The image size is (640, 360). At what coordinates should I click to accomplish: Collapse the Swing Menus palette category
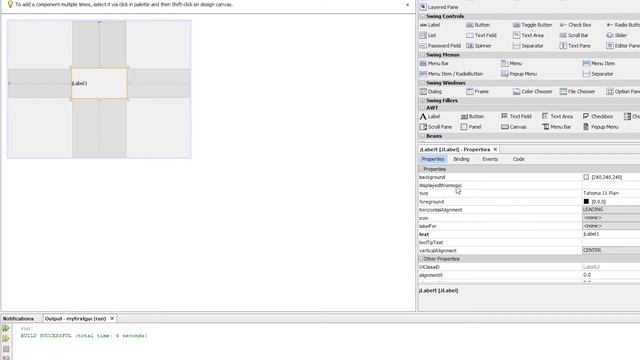tap(422, 55)
